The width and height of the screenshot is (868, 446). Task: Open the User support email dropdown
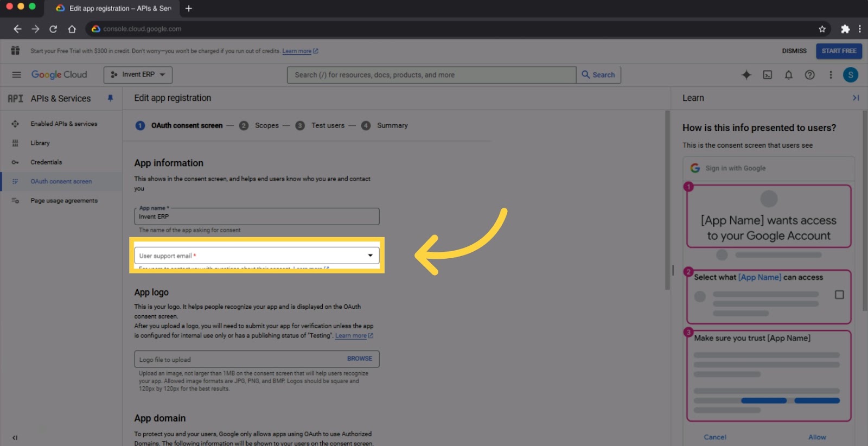click(x=257, y=256)
